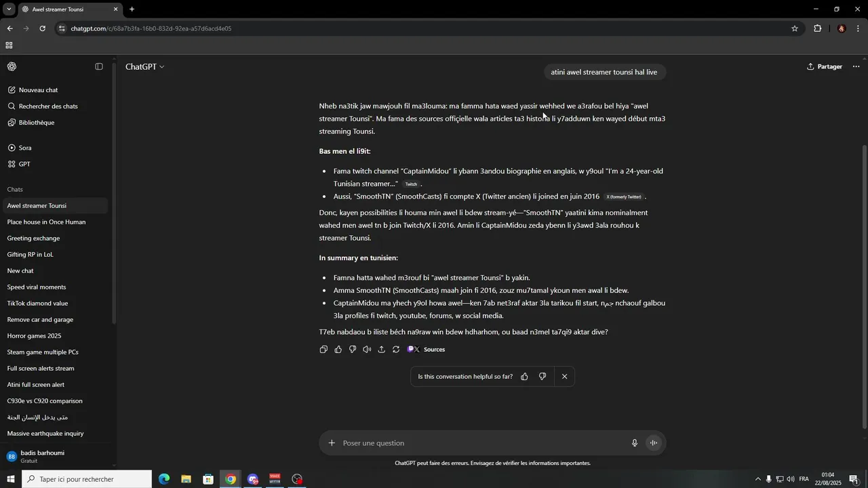Open Windows Start menu

point(10,479)
